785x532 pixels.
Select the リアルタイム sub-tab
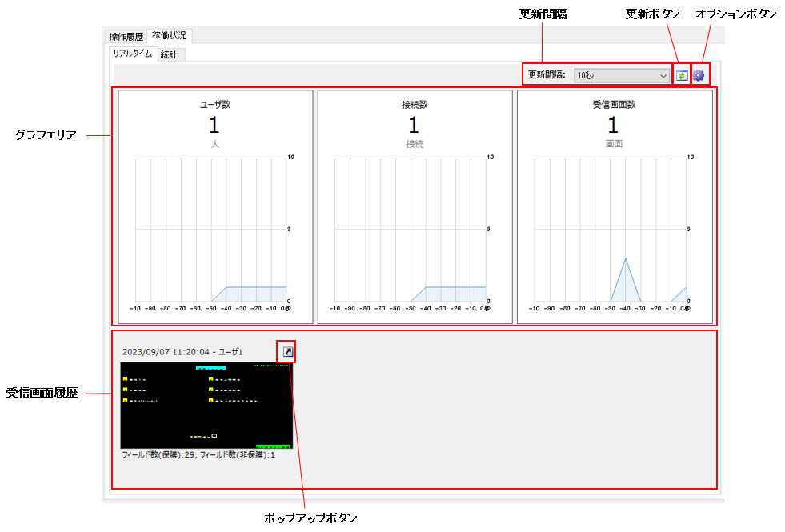133,54
